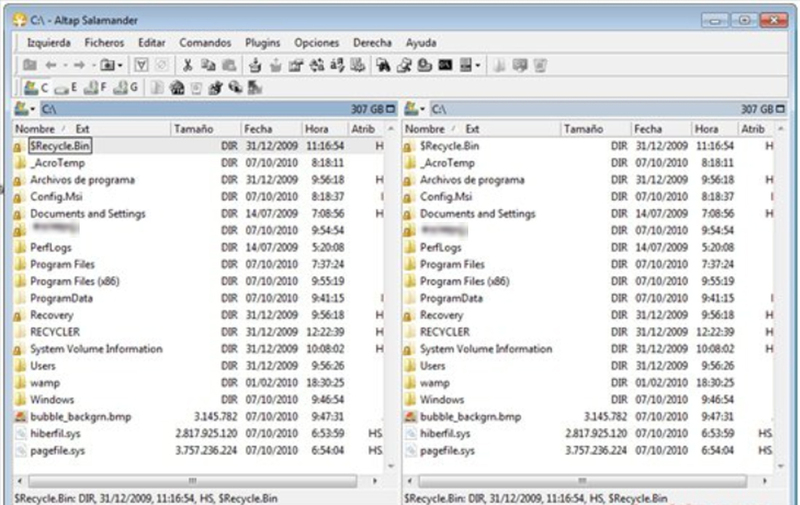Click the Forward arrow in toolbar

point(79,65)
